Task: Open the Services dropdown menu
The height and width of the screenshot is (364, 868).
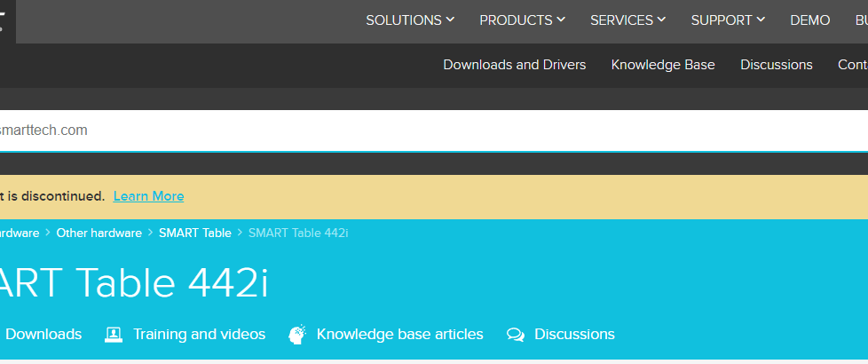Action: pos(627,20)
